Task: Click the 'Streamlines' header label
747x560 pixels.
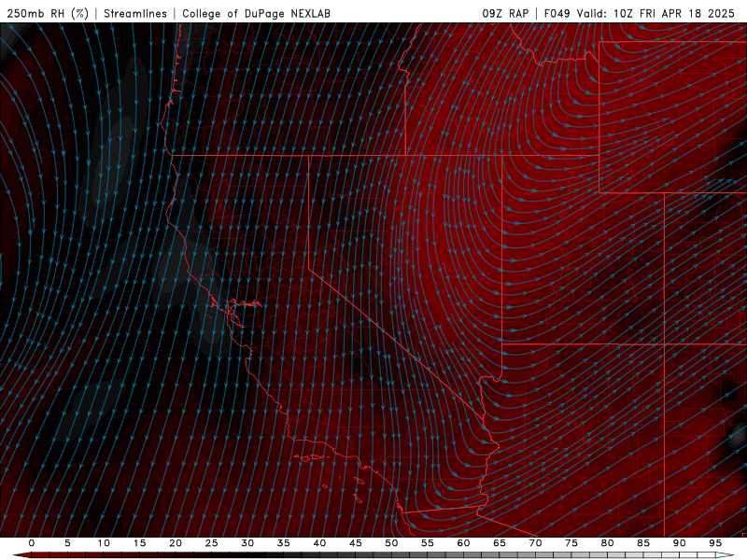Action: pyautogui.click(x=135, y=13)
